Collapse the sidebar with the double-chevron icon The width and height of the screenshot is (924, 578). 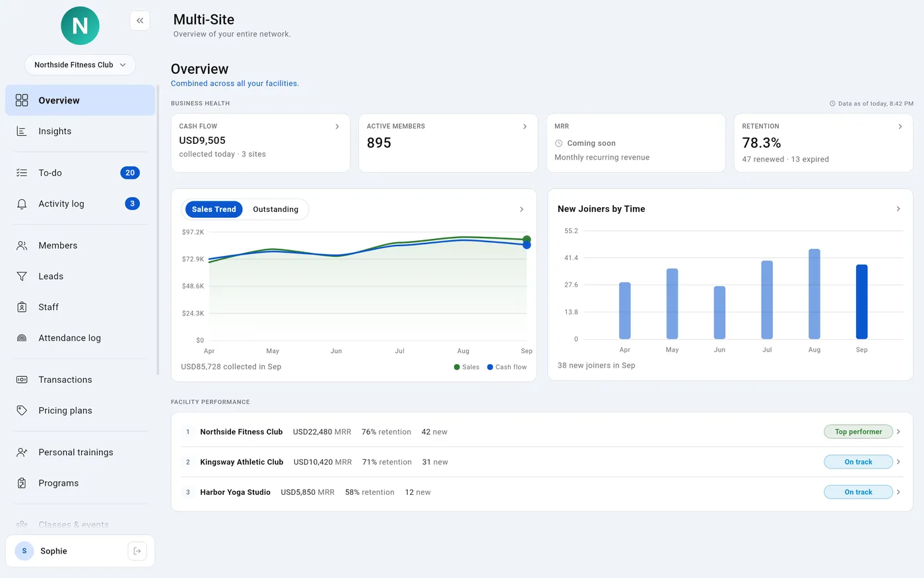tap(140, 20)
